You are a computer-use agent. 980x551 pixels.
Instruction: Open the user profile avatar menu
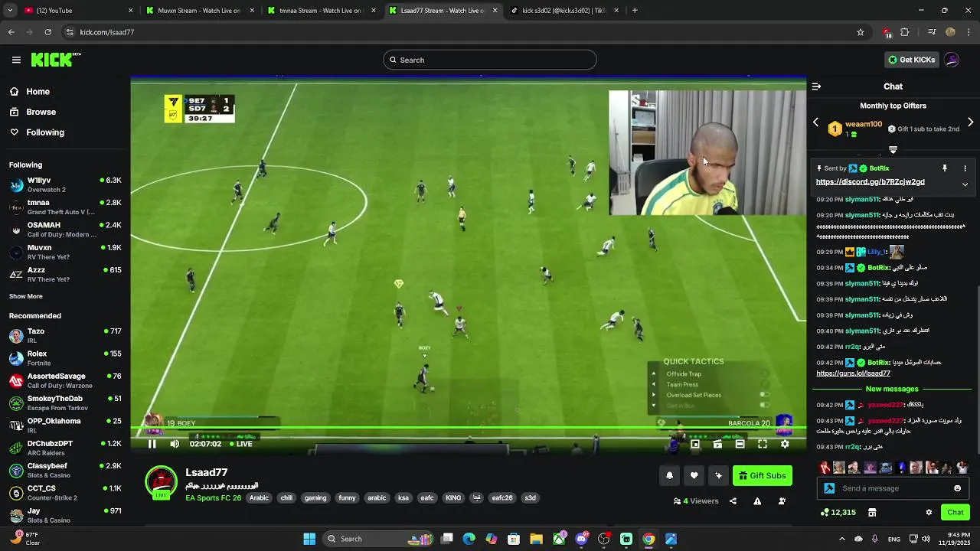[x=952, y=60]
